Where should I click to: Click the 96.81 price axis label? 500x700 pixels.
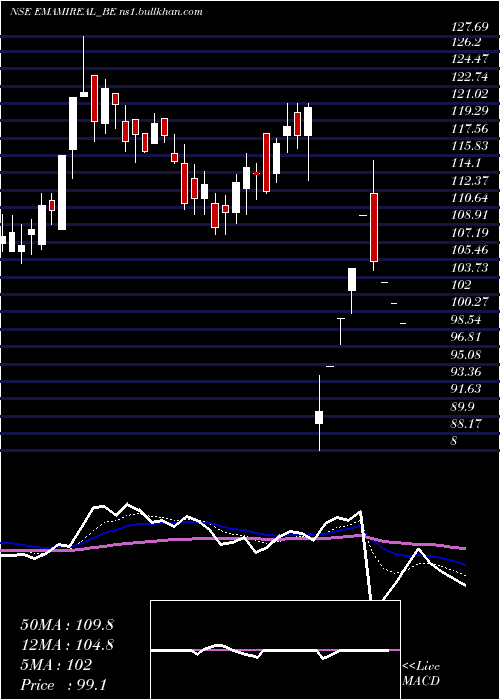coord(467,337)
